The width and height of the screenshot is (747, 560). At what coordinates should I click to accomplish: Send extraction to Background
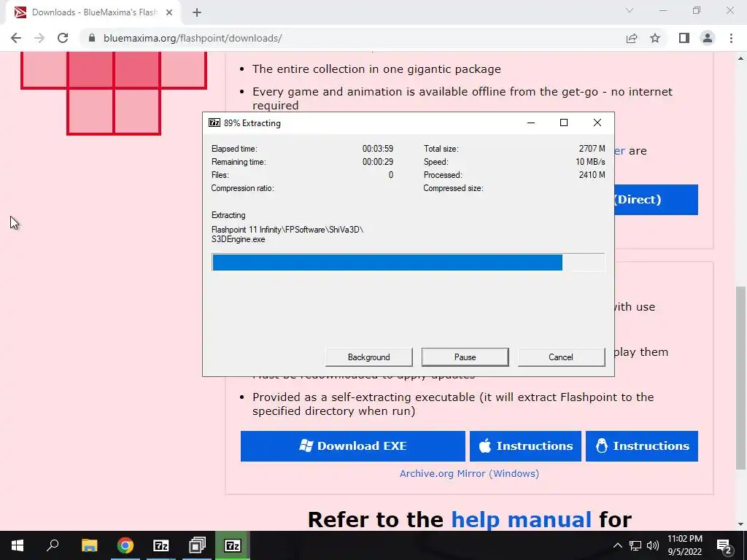click(x=368, y=357)
